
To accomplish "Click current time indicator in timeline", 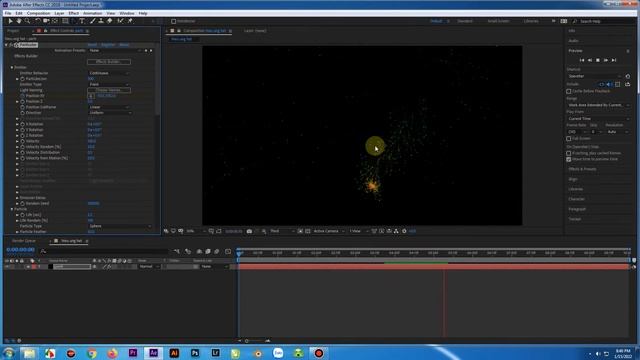I will [239, 253].
